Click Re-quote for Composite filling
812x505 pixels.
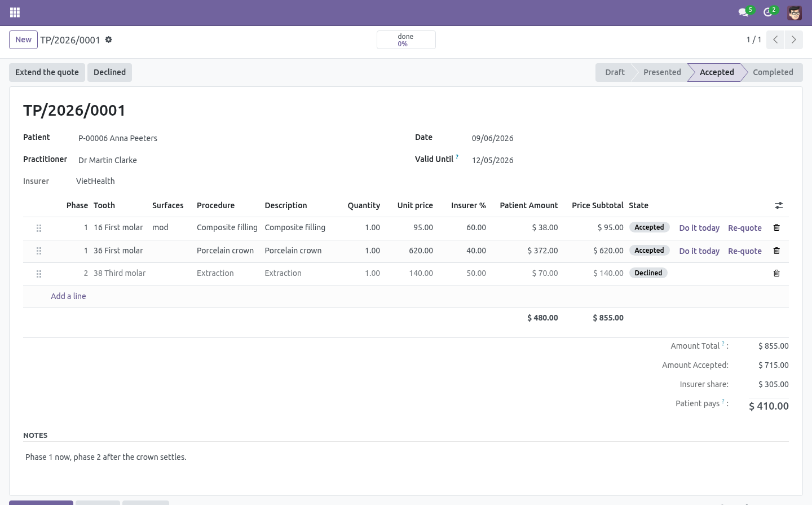745,228
